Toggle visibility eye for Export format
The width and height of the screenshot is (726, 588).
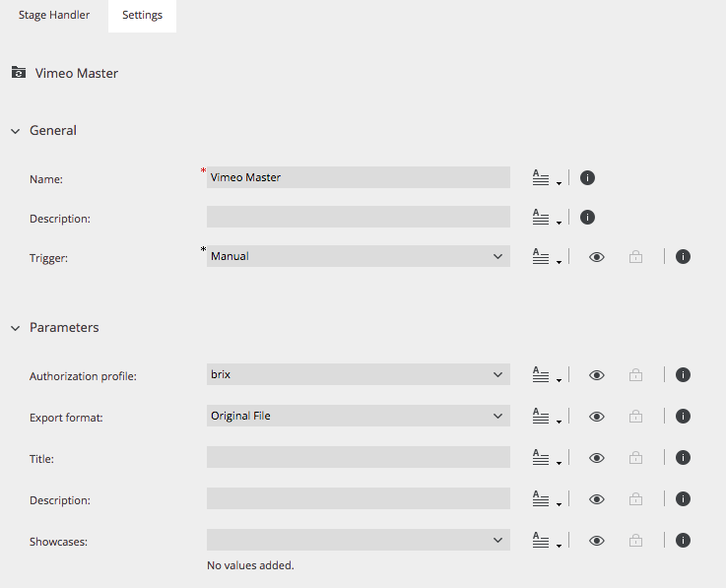coord(596,417)
